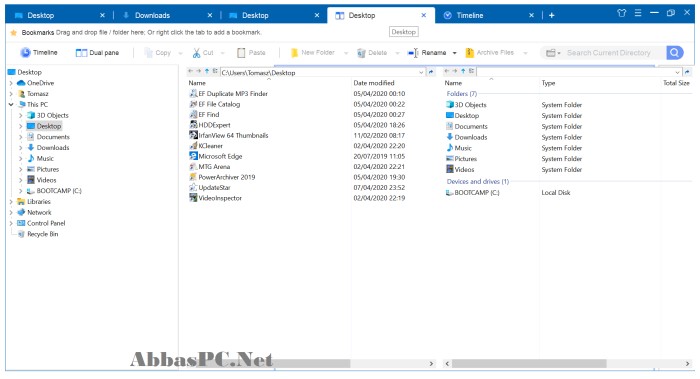This screenshot has height=379, width=700.
Task: Click left pane address bar path
Action: (x=258, y=73)
